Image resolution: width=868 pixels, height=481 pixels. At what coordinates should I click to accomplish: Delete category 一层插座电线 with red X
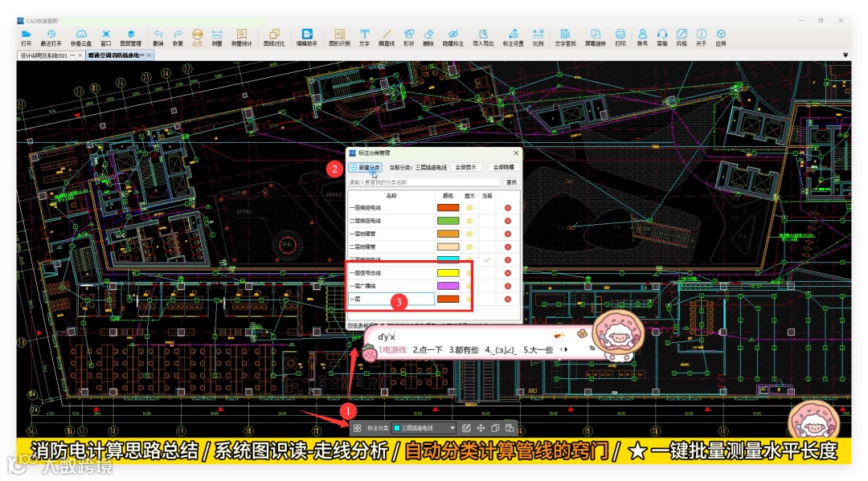(x=508, y=208)
